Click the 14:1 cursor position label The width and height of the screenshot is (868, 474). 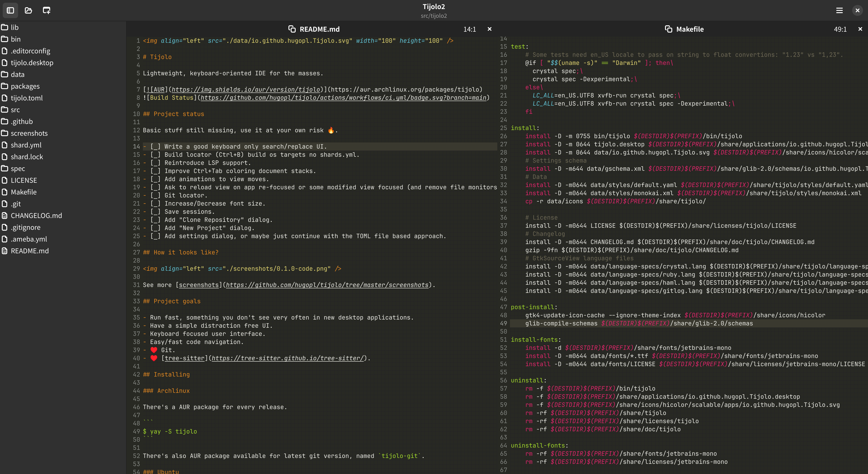[469, 29]
